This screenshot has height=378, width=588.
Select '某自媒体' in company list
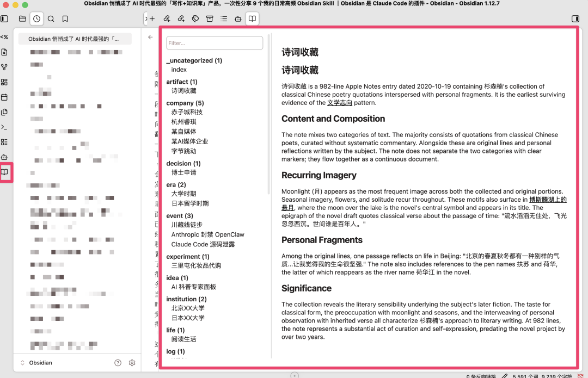(184, 132)
